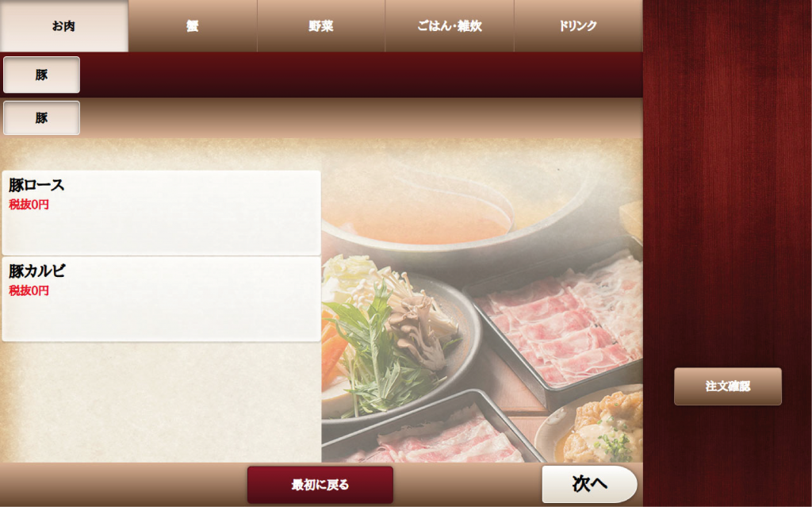The width and height of the screenshot is (812, 507).
Task: Tap the 税抜0円 price under 豚カルビ
Action: tap(29, 291)
